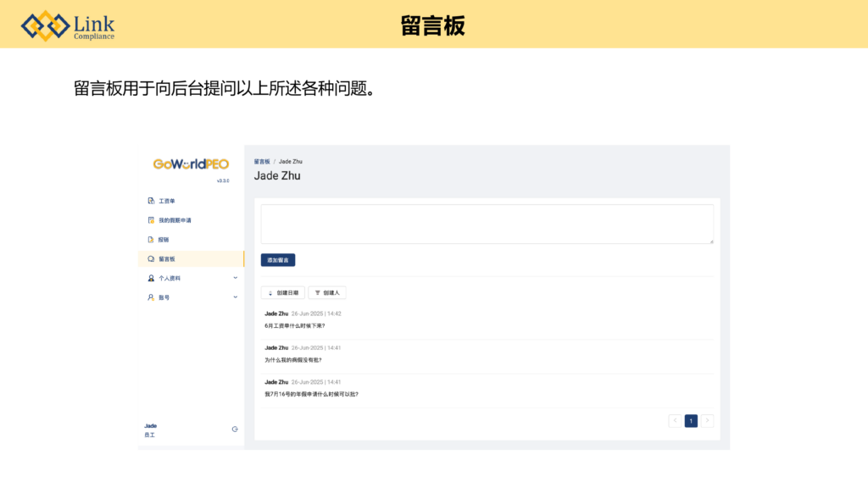Filter messages by 创建人
This screenshot has height=488, width=868.
point(326,292)
